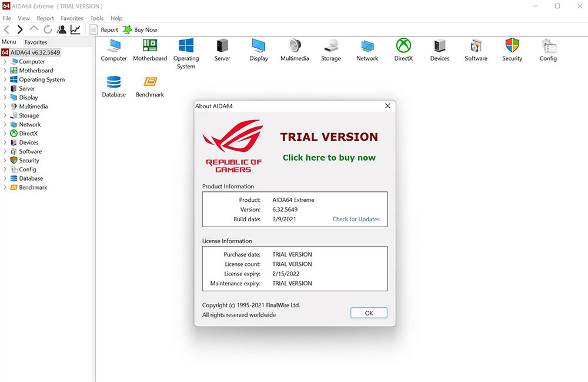The image size is (588, 382).
Task: Click the Report toolbar button
Action: pyautogui.click(x=104, y=29)
